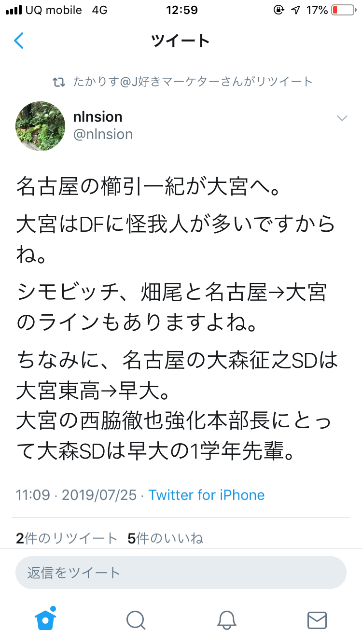
Task: Expand the tweet options chevron
Action: (342, 118)
